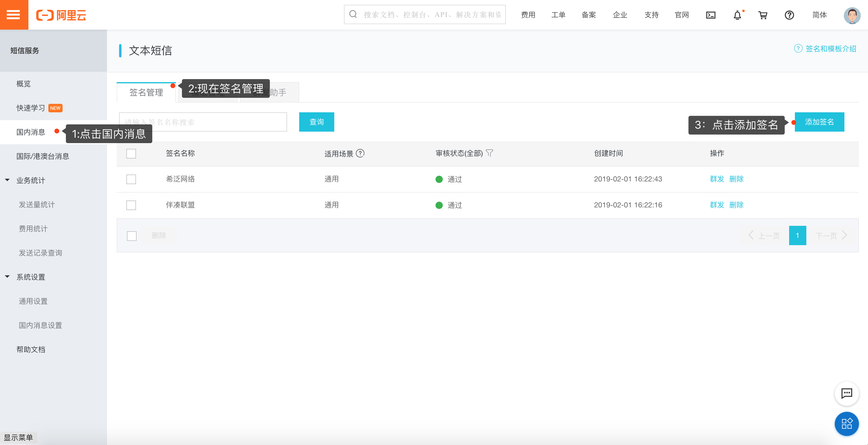The image size is (868, 445).
Task: Click the 查询 button
Action: 316,122
